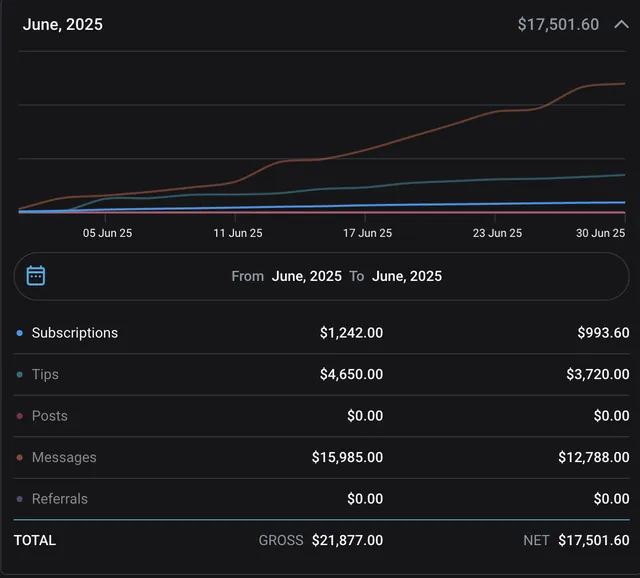Click the Tips row label
Image resolution: width=640 pixels, height=578 pixels.
[45, 374]
